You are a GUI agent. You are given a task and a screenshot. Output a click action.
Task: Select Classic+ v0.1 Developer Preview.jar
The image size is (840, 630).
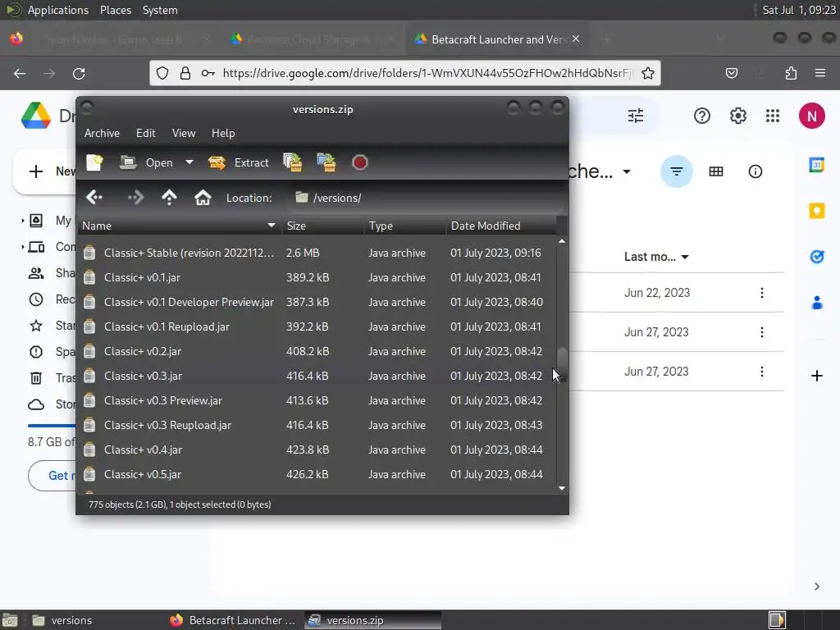(x=317, y=302)
